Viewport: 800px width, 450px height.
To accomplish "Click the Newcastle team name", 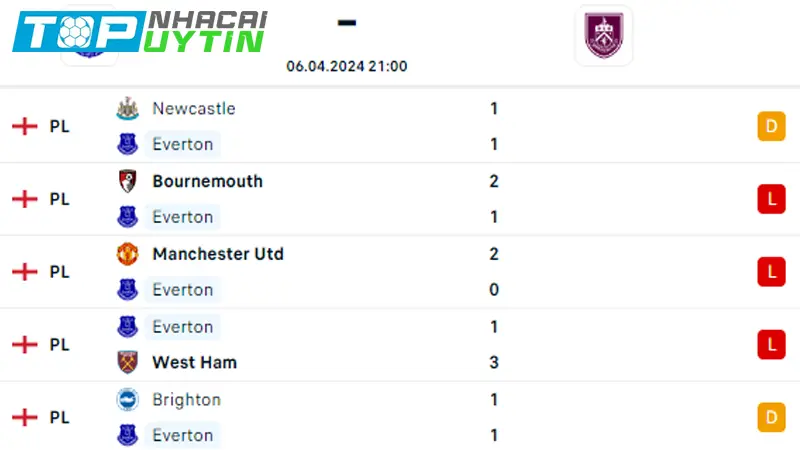I will tap(193, 108).
